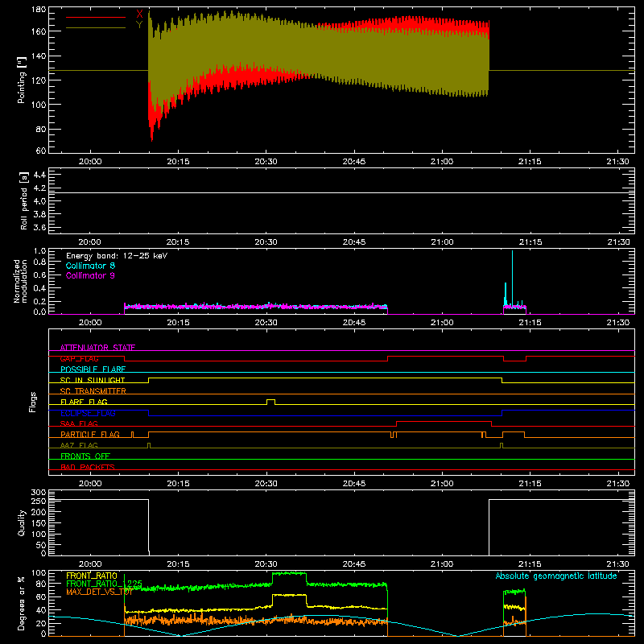Click the raised FLARE_FLAG pulse near 20:30
644x644 pixels.
click(271, 401)
